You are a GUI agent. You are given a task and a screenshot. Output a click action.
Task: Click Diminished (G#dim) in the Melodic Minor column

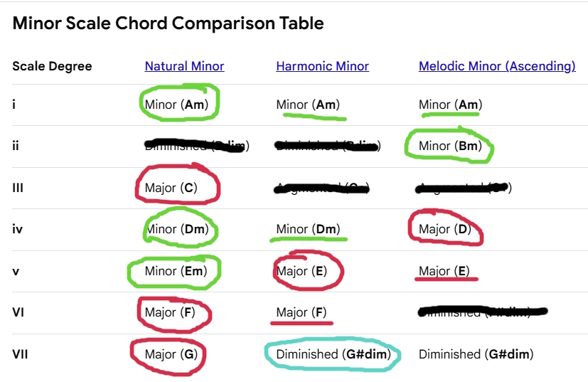[476, 354]
